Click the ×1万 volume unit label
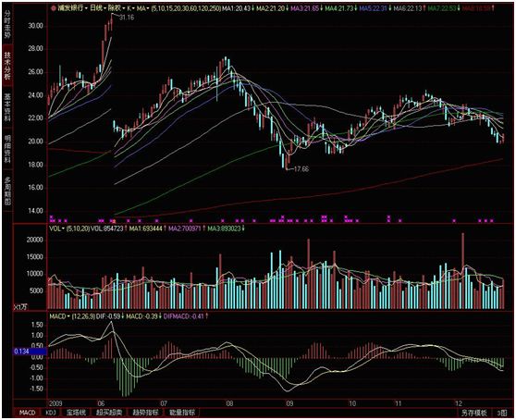Viewport: 516px width, 420px height. click(x=20, y=307)
